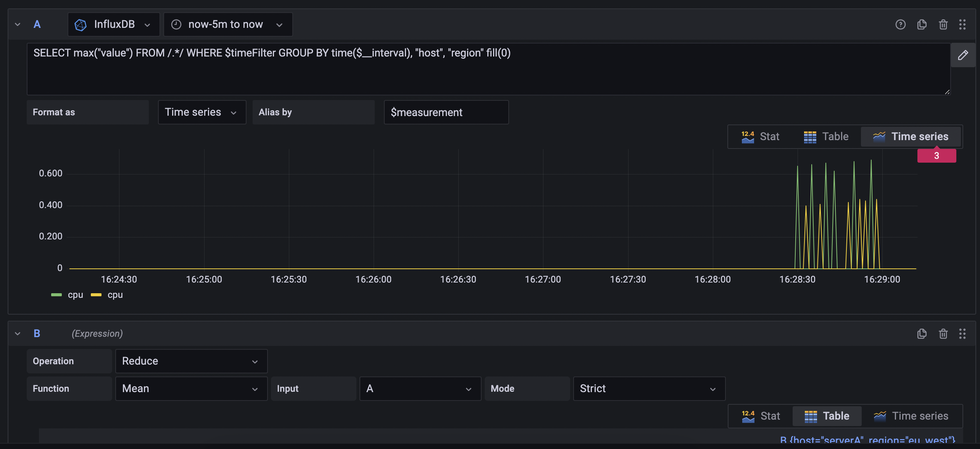This screenshot has height=449, width=980.
Task: Open help for query A via question mark icon
Action: tap(901, 24)
